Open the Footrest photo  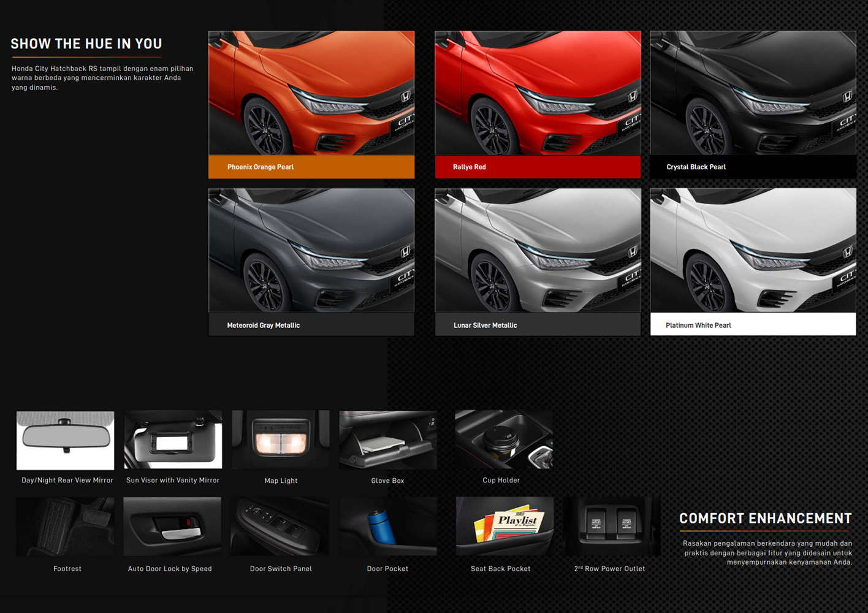(66, 527)
